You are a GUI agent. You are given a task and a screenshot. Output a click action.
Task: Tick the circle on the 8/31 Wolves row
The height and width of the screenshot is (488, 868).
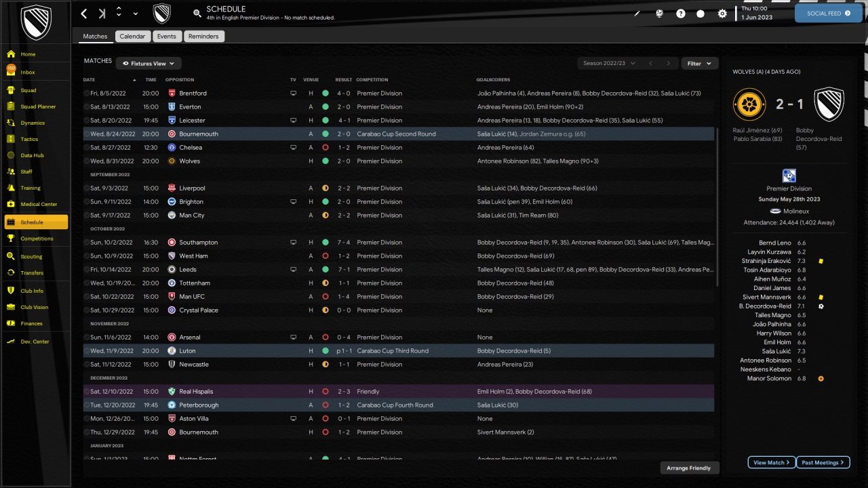coord(87,161)
